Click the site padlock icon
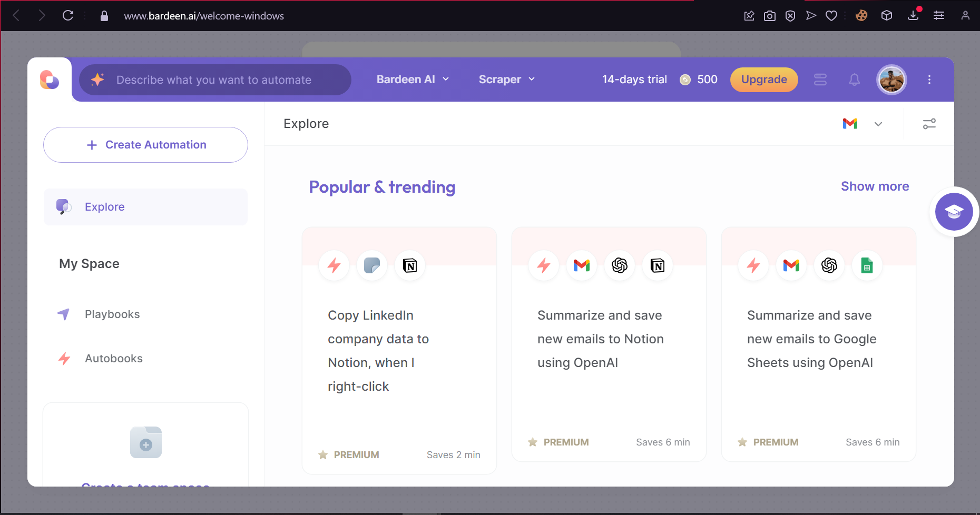980x515 pixels. click(104, 16)
